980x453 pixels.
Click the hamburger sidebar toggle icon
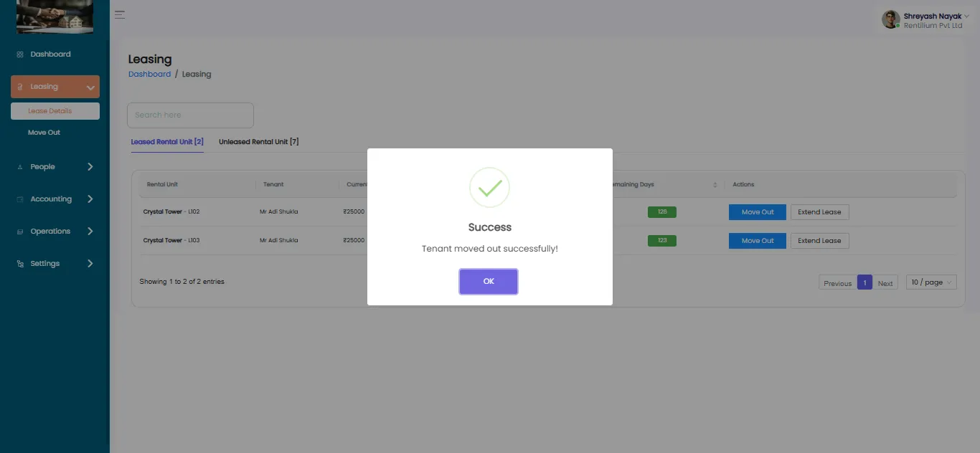tap(120, 14)
